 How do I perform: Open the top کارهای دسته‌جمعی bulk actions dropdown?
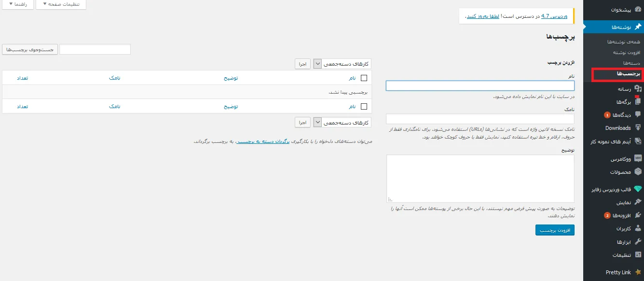point(342,64)
